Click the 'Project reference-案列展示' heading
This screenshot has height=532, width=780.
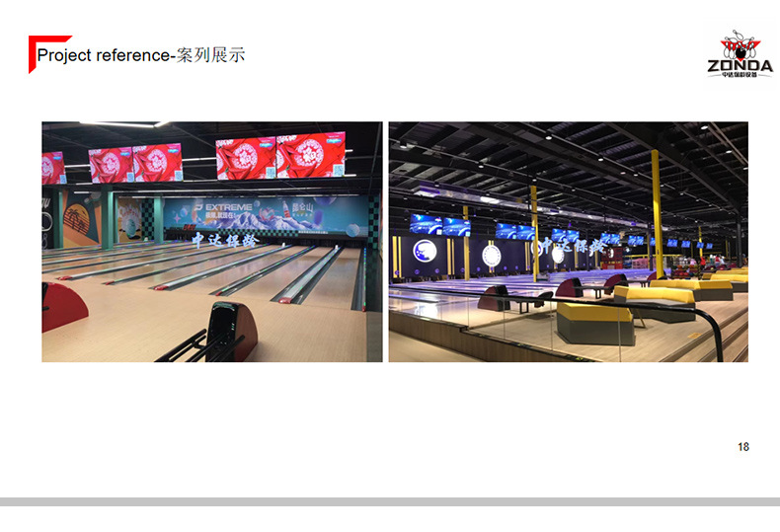(141, 54)
